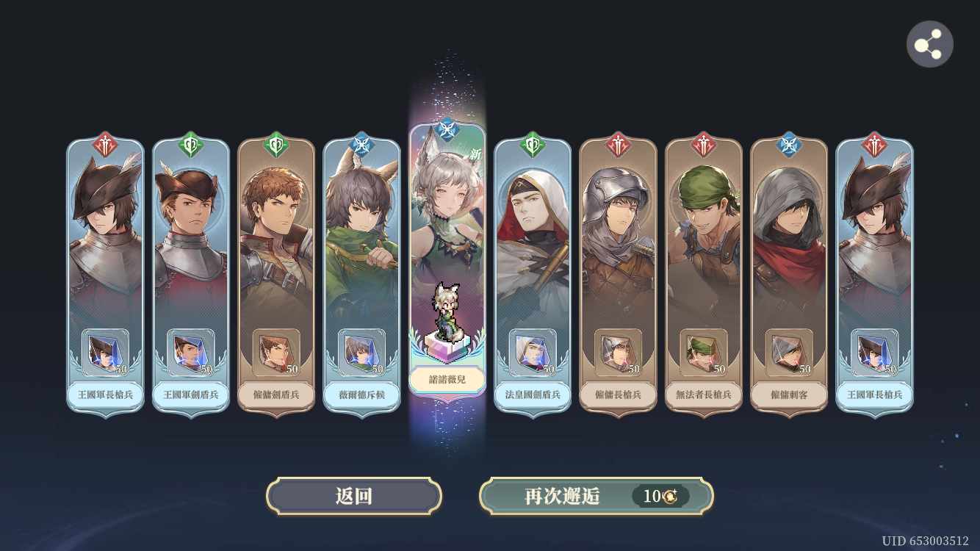The width and height of the screenshot is (980, 551).
Task: Click the memory shard icon on 傭傭劍盾兵 card
Action: coord(276,352)
